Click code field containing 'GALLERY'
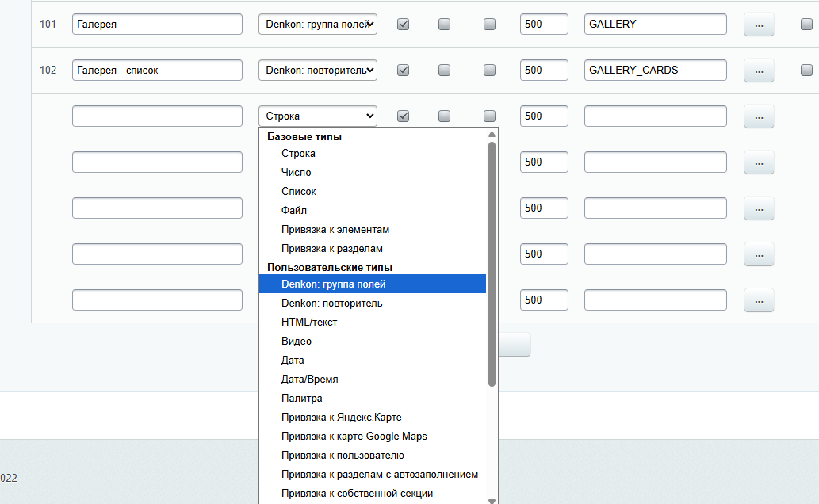The image size is (819, 504). (656, 24)
